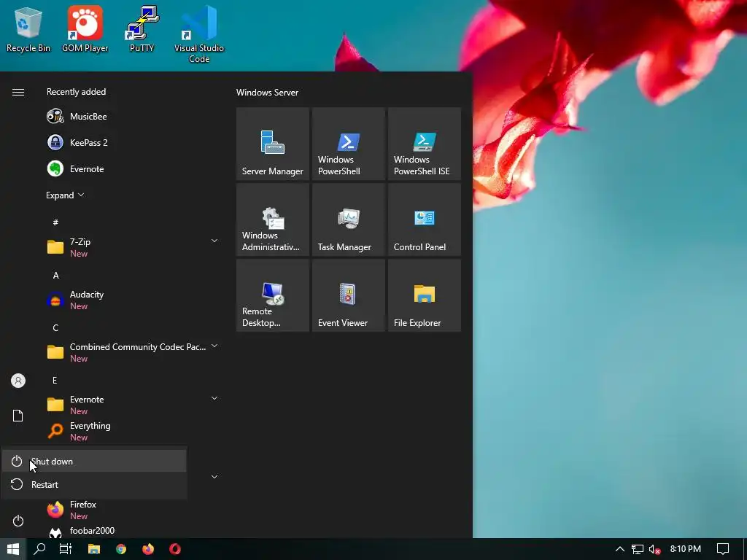This screenshot has height=560, width=747.
Task: Click the 8:10 PM clock
Action: click(x=686, y=549)
